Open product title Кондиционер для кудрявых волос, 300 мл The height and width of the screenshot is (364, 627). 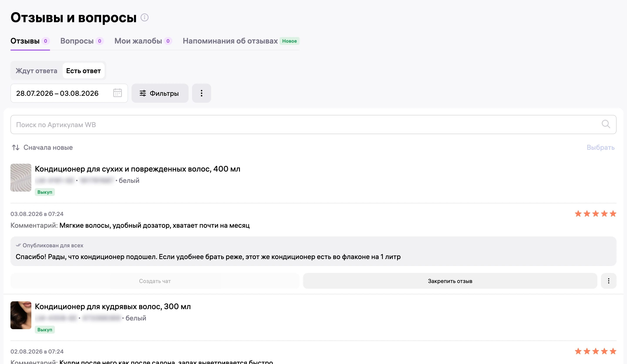113,307
